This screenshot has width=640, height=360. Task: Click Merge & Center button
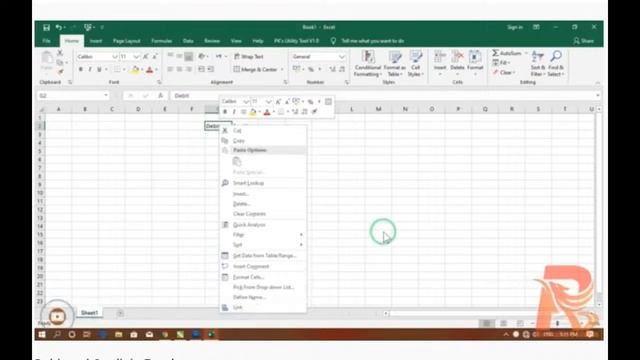click(256, 69)
